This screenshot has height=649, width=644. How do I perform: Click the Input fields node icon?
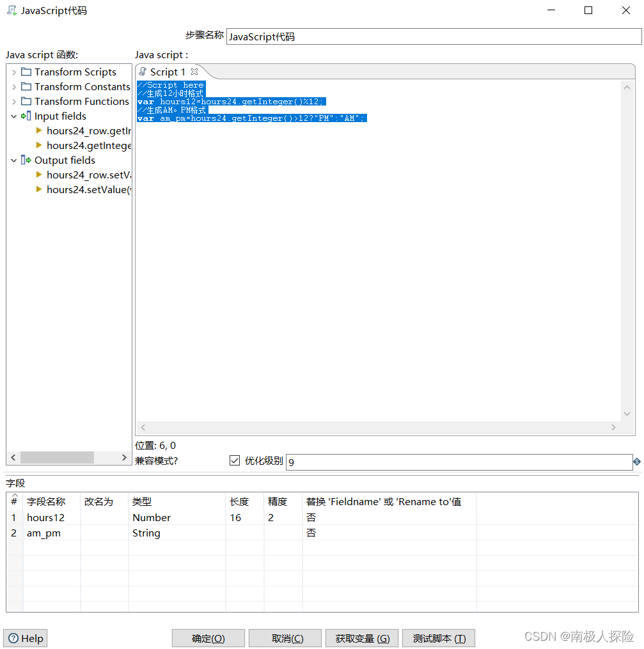tap(26, 116)
